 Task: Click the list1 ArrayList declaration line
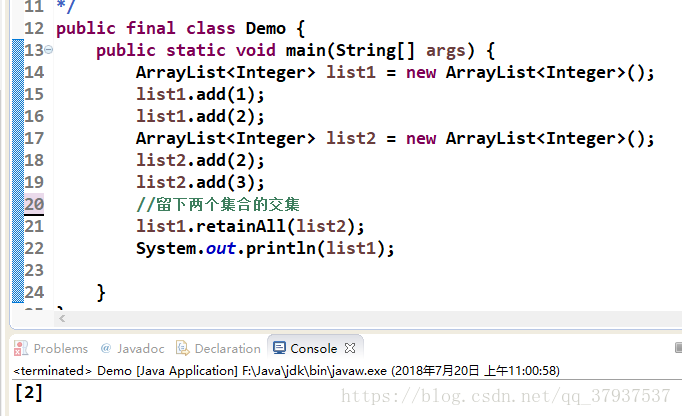tap(395, 72)
